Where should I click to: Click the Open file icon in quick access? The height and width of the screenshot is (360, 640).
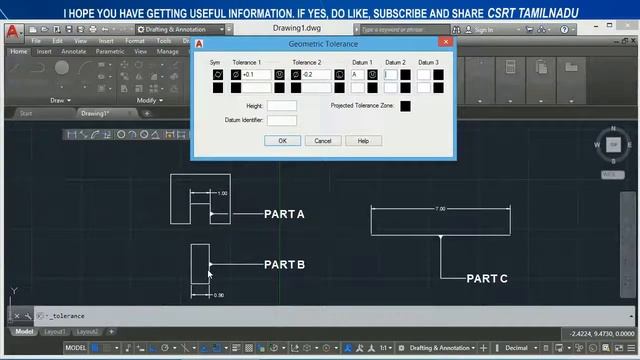pos(44,29)
